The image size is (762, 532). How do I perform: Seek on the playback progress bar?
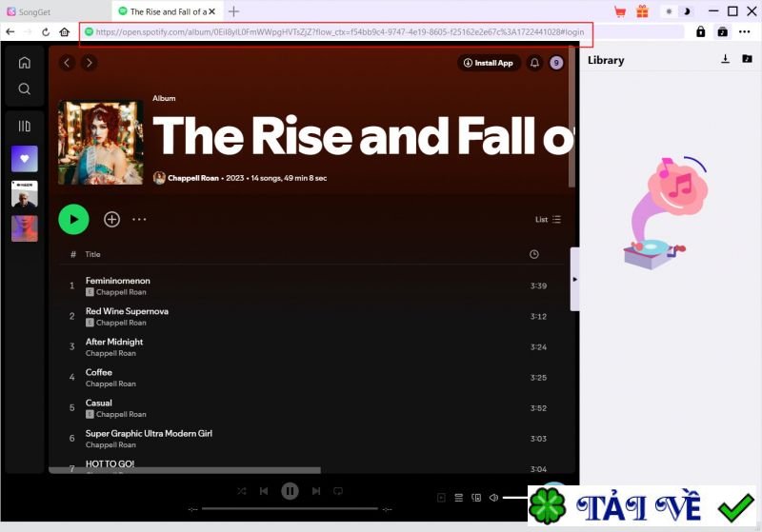coord(290,509)
